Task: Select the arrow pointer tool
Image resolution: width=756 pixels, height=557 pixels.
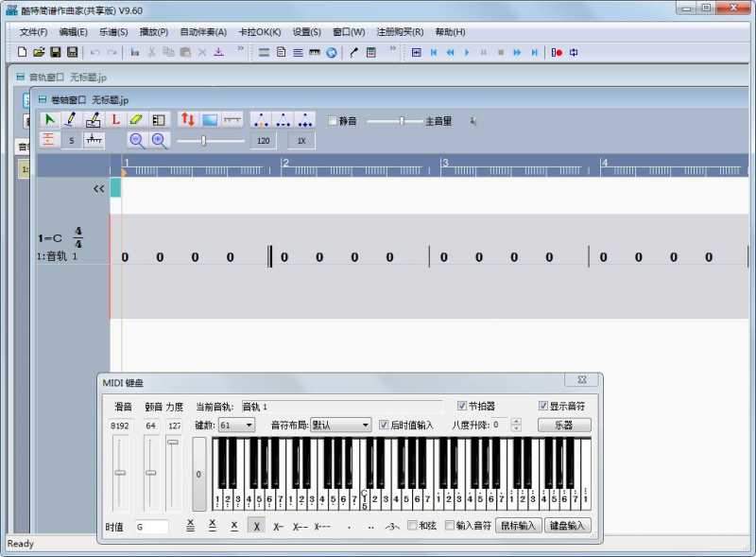Action: tap(49, 120)
